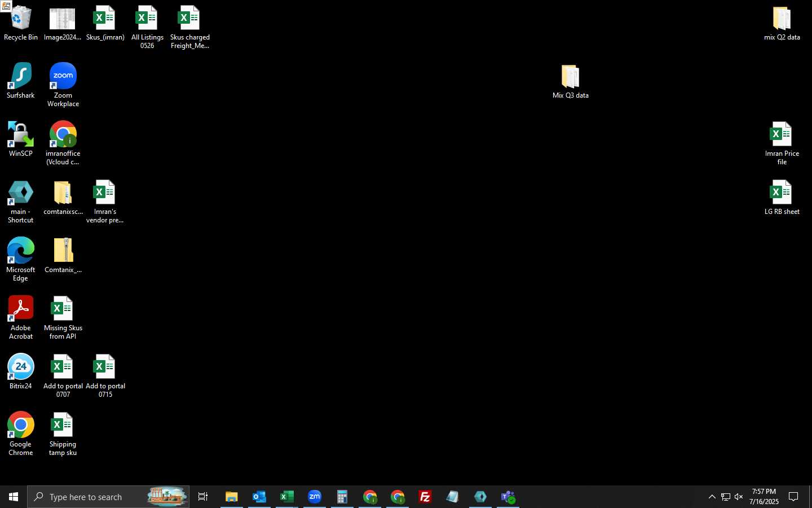
Task: Select the Adobe Acrobat shortcut
Action: coord(21,318)
